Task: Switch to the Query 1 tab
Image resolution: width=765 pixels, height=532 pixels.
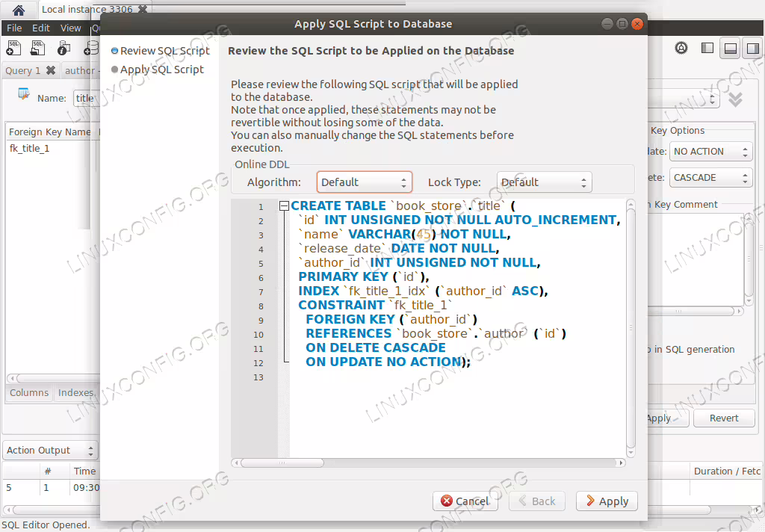Action: coord(23,71)
